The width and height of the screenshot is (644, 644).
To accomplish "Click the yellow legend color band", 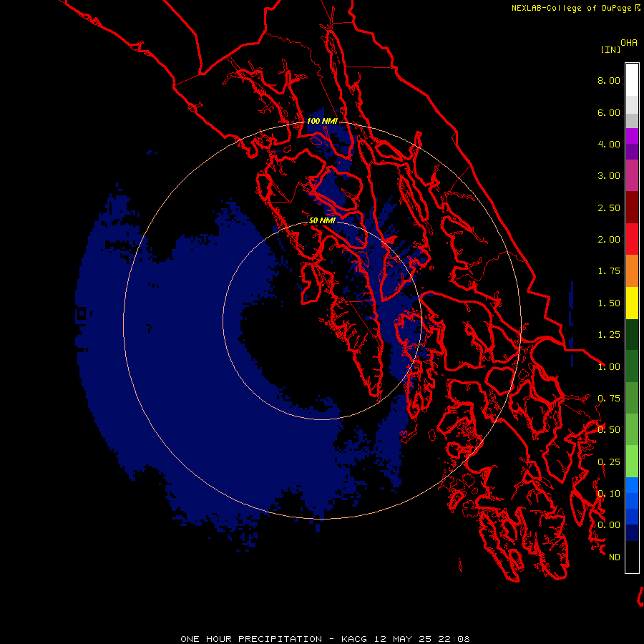I will pos(632,303).
